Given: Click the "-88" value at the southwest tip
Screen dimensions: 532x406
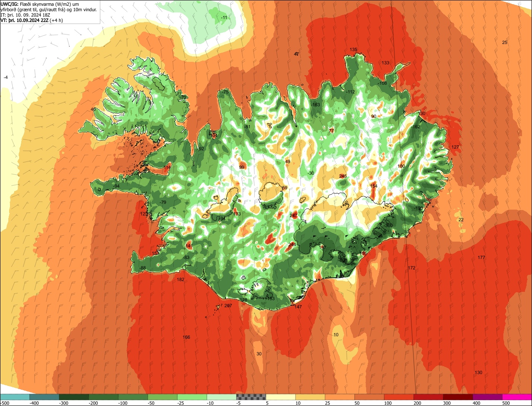Looking at the screenshot, I should (143, 268).
